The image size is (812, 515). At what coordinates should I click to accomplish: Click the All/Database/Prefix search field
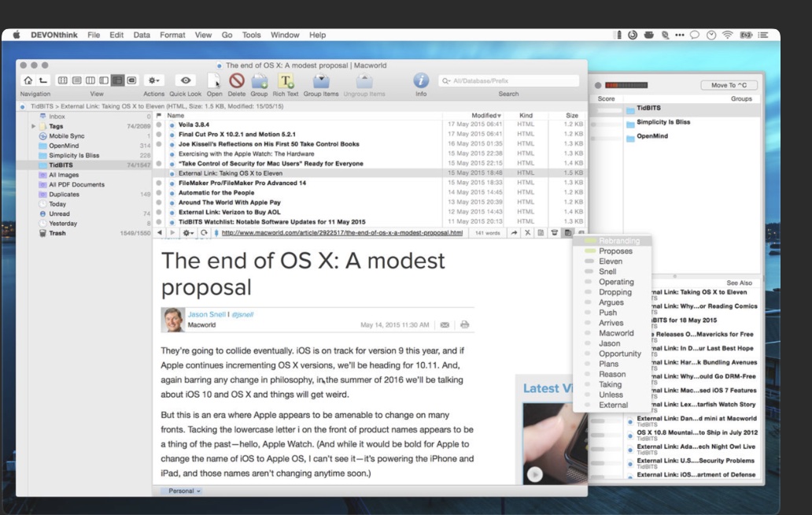tap(511, 80)
